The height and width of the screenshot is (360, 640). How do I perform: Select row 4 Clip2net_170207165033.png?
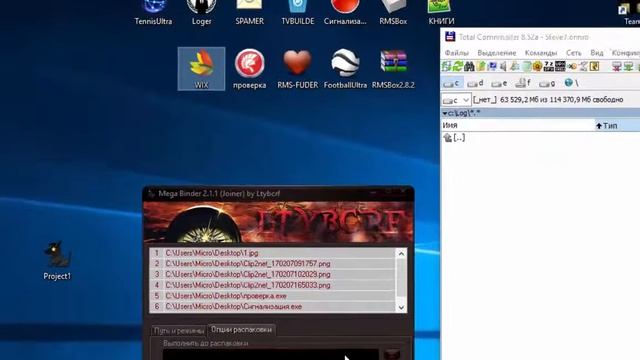point(272,285)
